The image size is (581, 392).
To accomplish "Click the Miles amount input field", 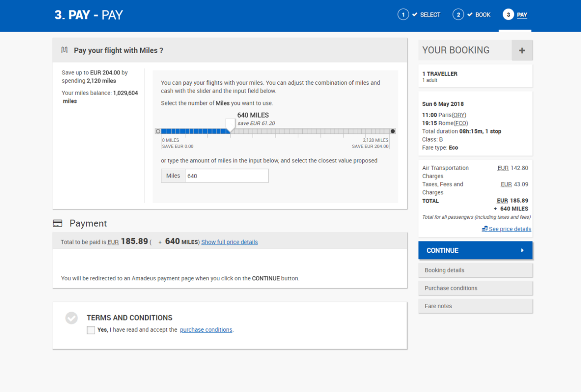I will click(x=226, y=176).
